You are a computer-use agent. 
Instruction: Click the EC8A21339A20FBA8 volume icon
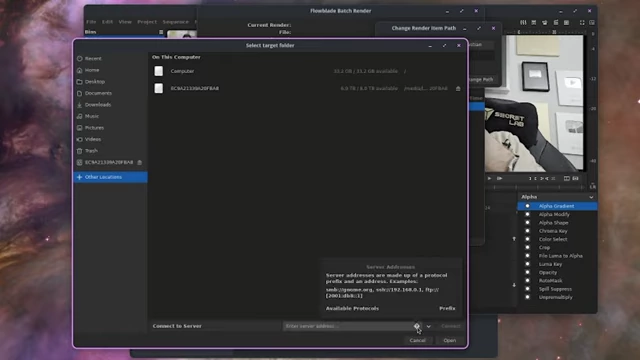159,88
